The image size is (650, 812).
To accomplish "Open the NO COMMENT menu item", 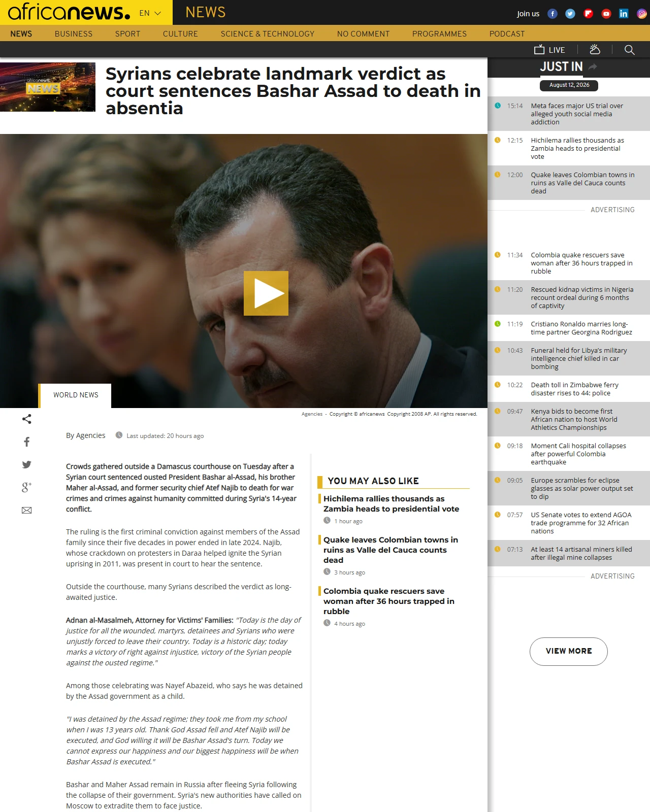I will pos(364,33).
